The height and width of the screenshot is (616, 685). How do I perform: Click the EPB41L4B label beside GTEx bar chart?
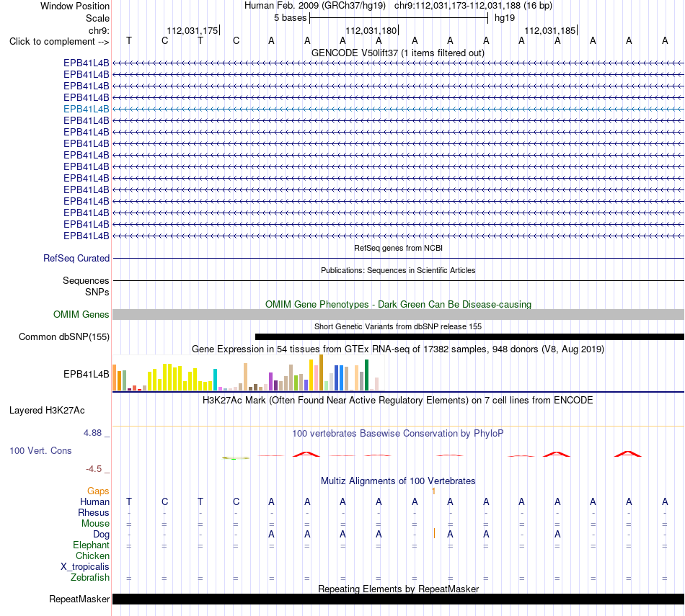coord(86,374)
